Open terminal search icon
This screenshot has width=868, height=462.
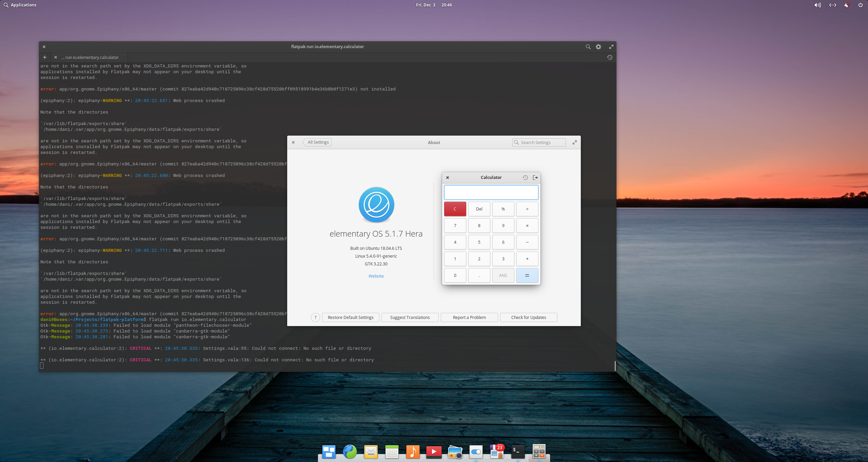click(x=588, y=47)
